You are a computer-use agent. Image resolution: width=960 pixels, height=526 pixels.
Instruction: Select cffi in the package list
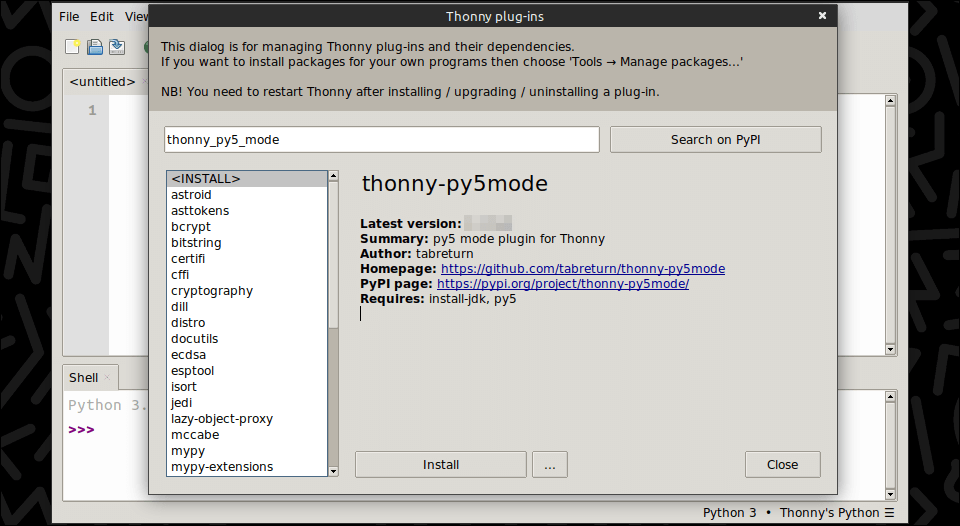pos(247,275)
